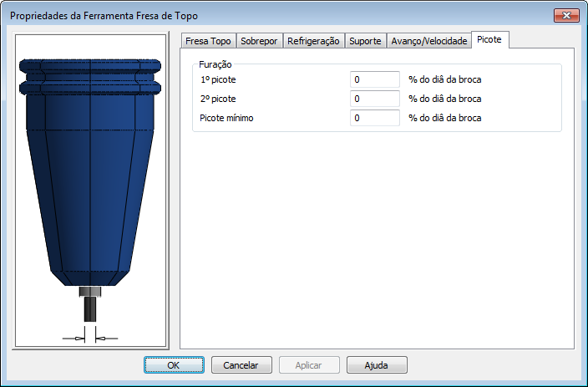
Task: Close the Propriedades da Ferramenta dialog
Action: click(566, 15)
